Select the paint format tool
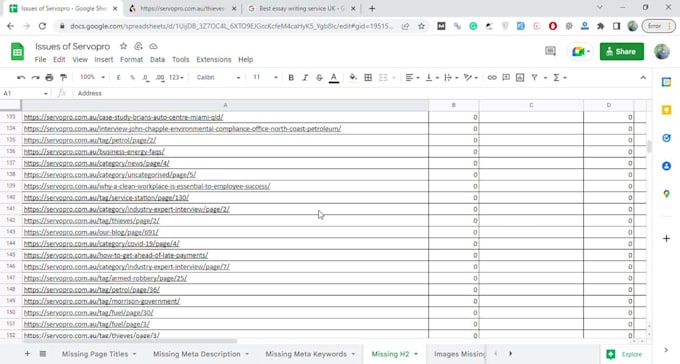680x364 pixels. [x=63, y=78]
